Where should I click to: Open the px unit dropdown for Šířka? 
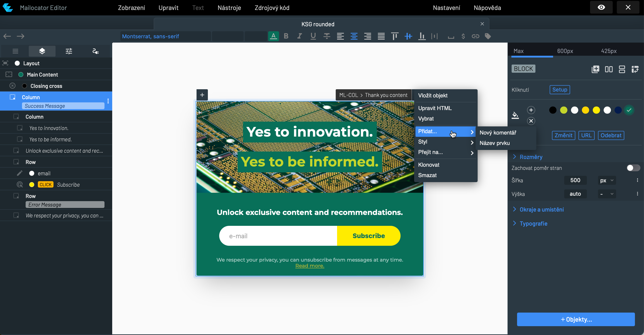tap(607, 180)
